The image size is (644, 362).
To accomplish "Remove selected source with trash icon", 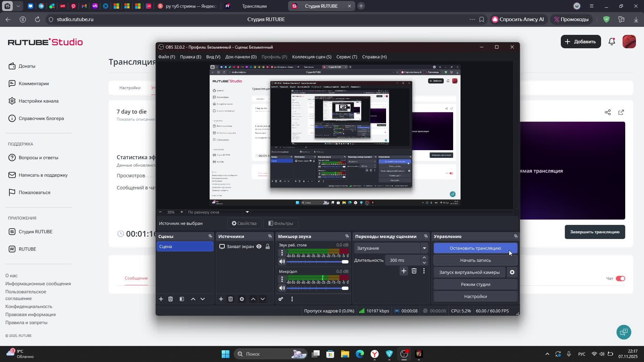I will click(x=230, y=299).
